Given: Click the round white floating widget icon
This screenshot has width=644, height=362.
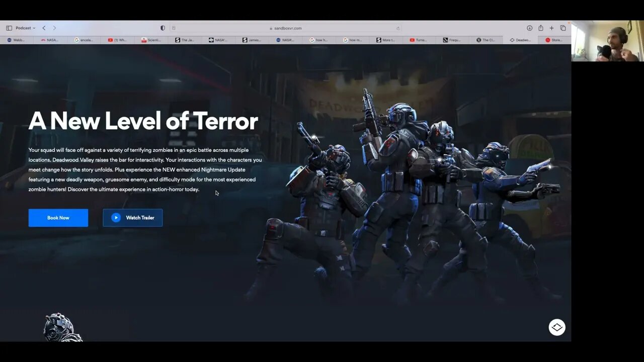Looking at the screenshot, I should tap(557, 327).
